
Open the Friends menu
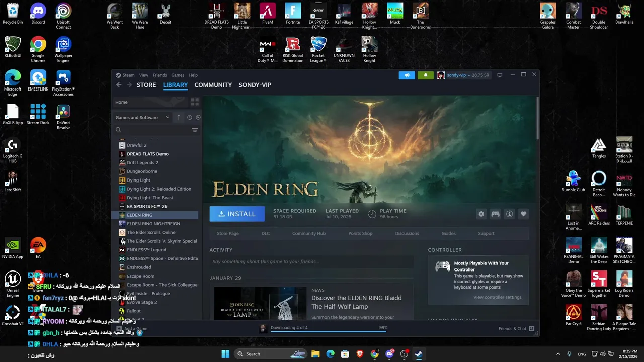159,75
